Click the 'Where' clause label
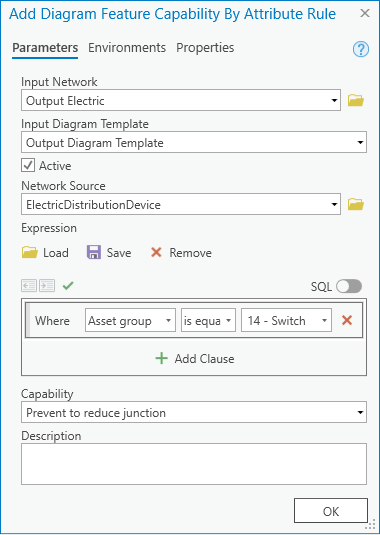The height and width of the screenshot is (535, 380). point(52,321)
